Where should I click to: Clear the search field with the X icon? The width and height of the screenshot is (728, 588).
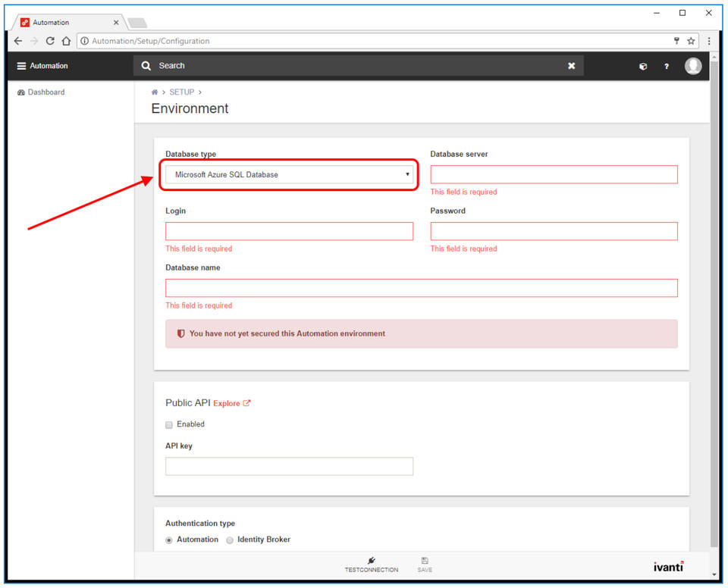coord(571,66)
